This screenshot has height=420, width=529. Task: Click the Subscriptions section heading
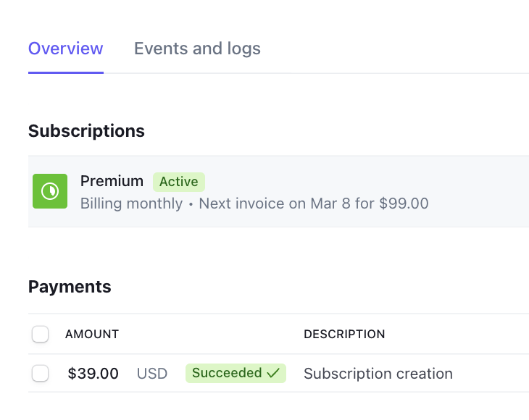pos(86,131)
